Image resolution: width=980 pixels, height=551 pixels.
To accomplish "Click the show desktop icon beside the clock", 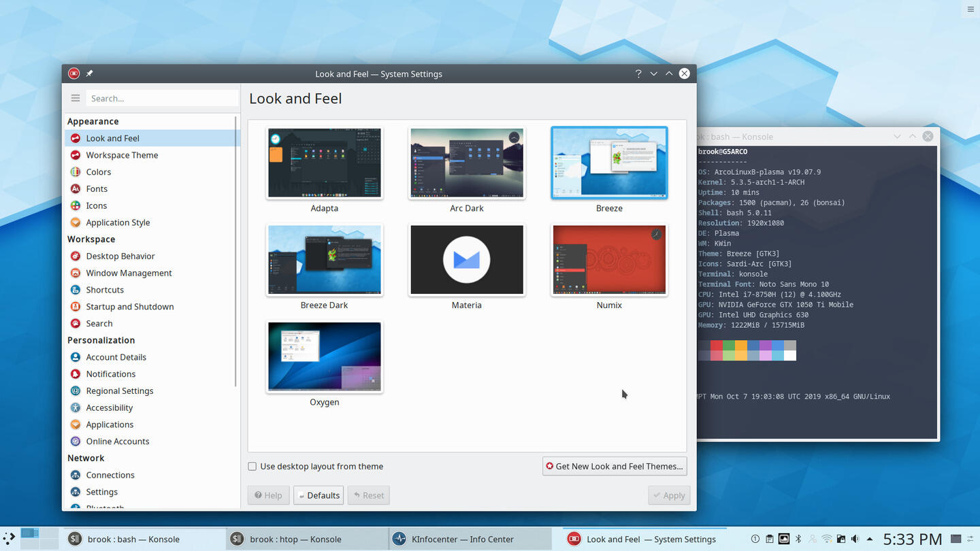I will click(x=955, y=539).
